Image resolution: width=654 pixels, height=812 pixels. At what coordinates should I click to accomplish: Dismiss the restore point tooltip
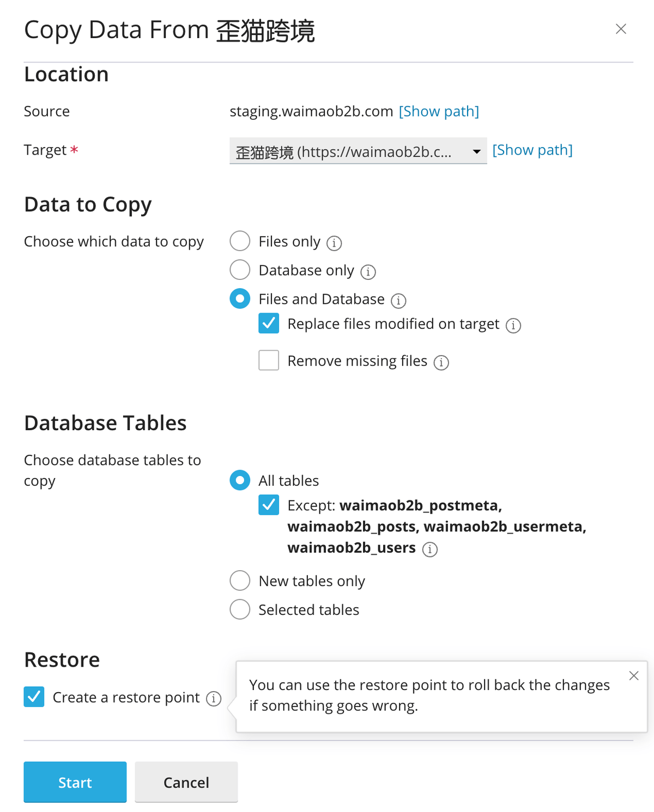tap(634, 675)
